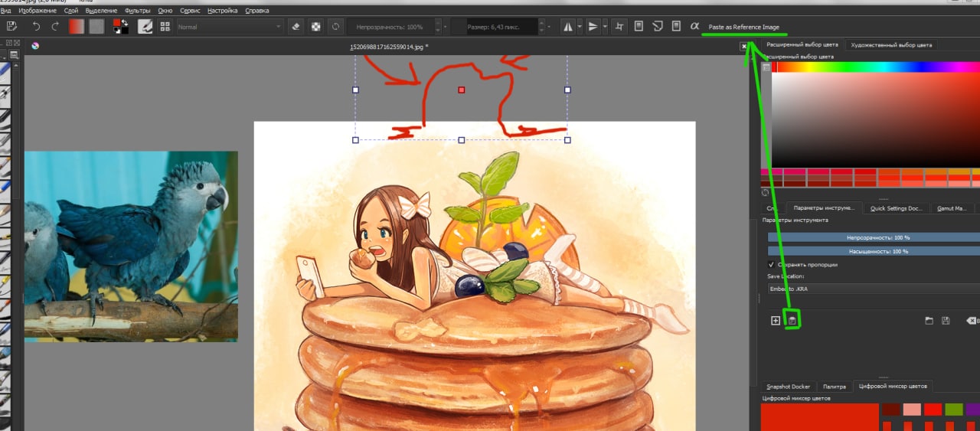Click the page icon with the curved arrow
Image resolution: width=980 pixels, height=431 pixels.
click(x=657, y=26)
